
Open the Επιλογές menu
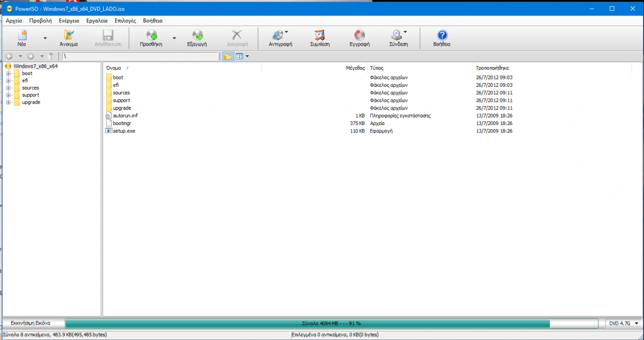coord(125,20)
